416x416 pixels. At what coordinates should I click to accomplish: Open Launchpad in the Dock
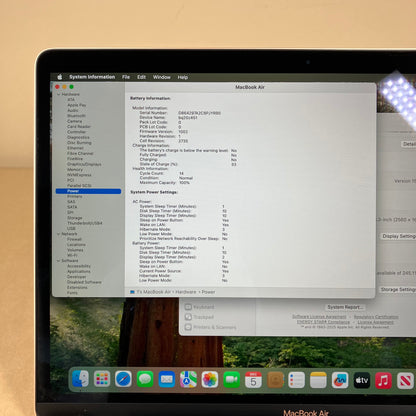coord(102,379)
